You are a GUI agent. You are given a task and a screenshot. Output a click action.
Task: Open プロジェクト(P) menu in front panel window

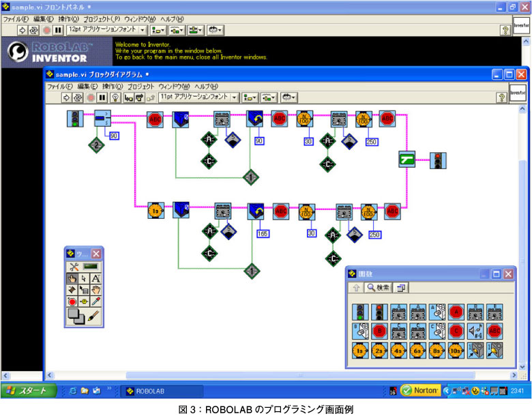click(x=102, y=19)
